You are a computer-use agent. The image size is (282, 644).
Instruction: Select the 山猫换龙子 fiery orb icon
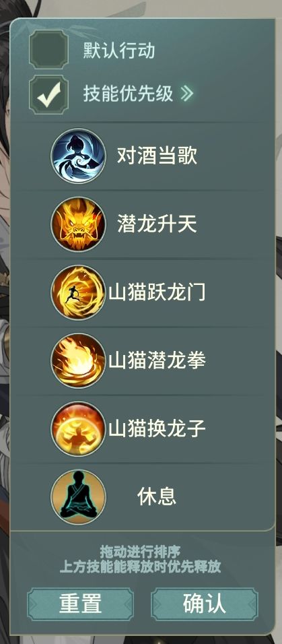[x=78, y=429]
